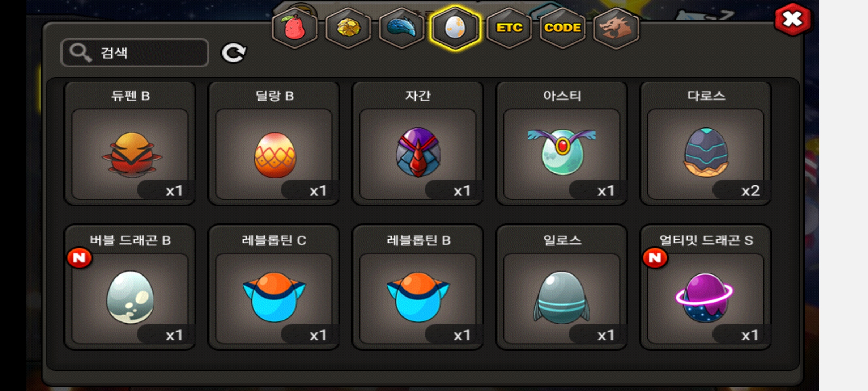Open the new 버블 드래곤 B egg

(x=130, y=287)
